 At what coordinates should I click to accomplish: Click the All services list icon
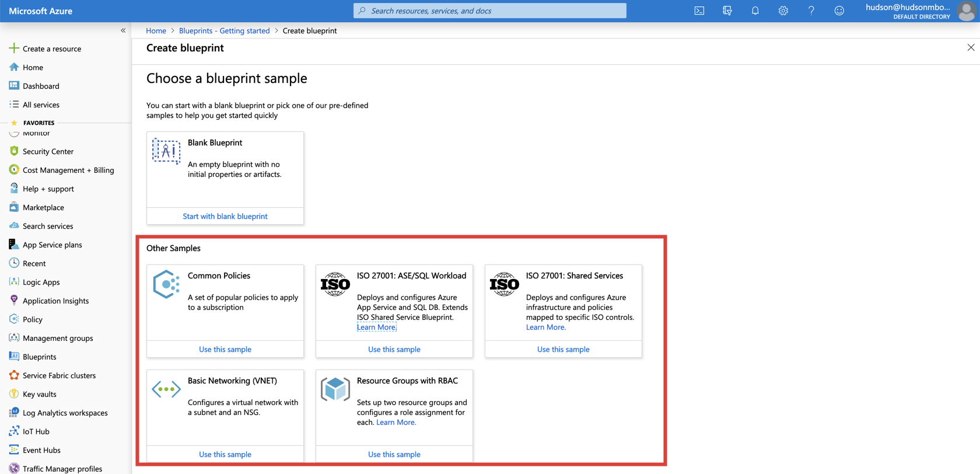14,104
